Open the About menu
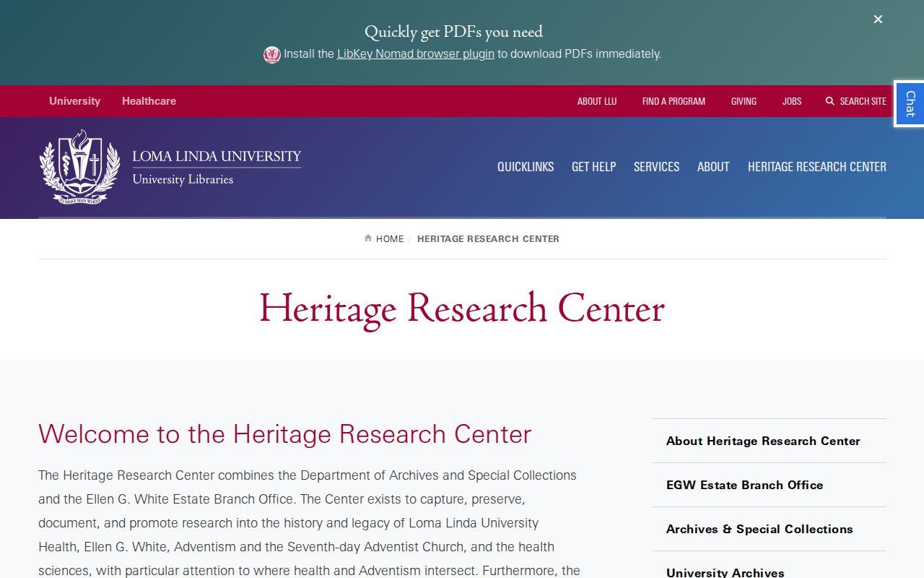Image resolution: width=924 pixels, height=578 pixels. (x=713, y=167)
